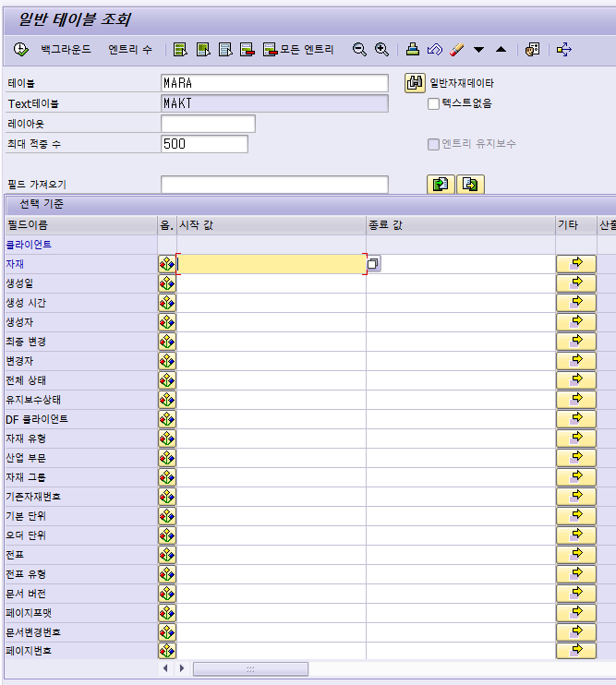Click the zoom in magnifier icon

click(x=381, y=49)
